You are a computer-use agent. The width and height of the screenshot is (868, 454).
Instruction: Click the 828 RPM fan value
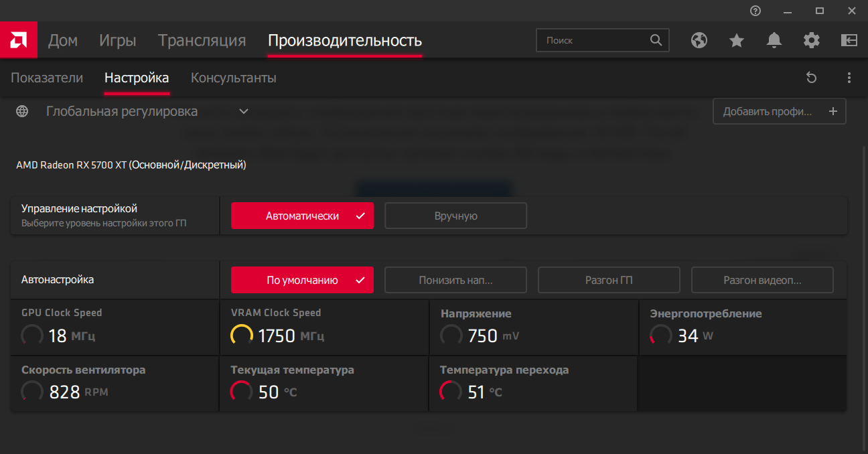point(78,392)
